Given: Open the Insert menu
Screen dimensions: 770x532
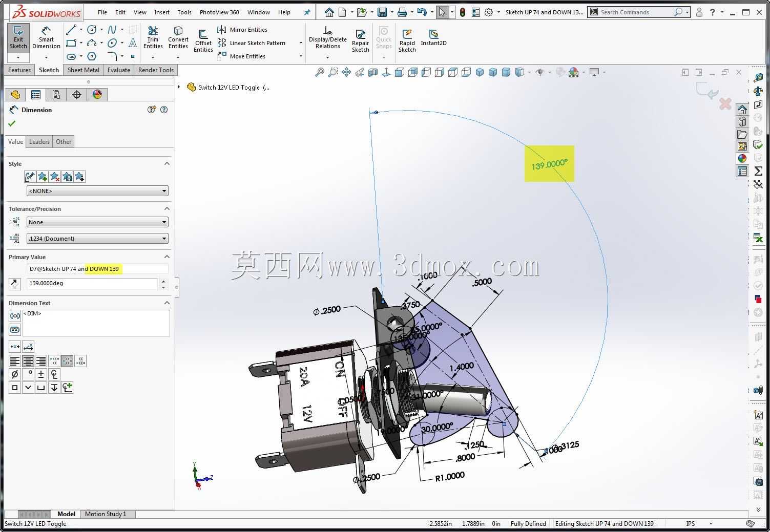Looking at the screenshot, I should click(162, 12).
